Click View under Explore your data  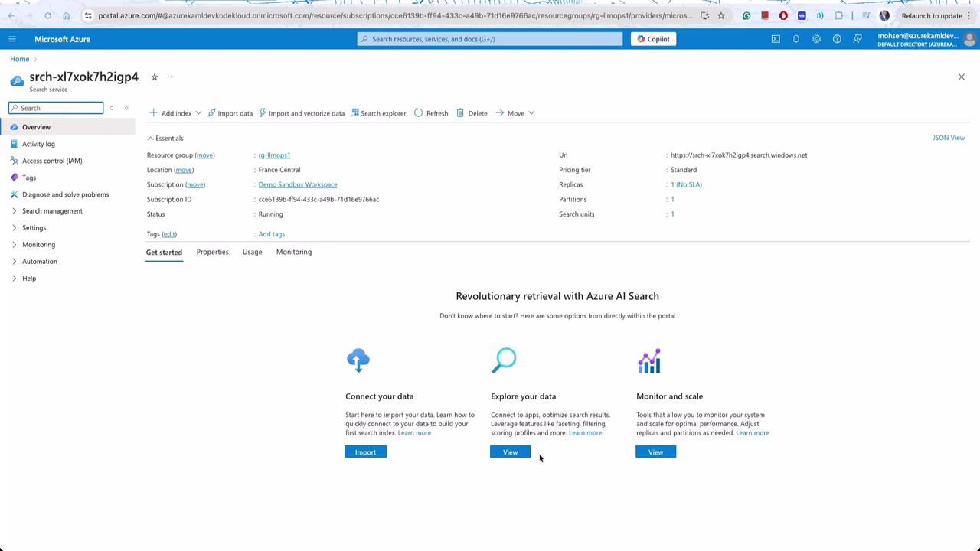[510, 452]
